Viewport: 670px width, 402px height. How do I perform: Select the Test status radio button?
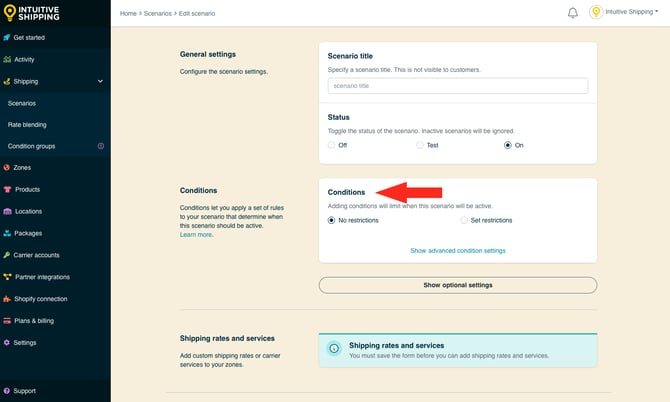tap(420, 145)
